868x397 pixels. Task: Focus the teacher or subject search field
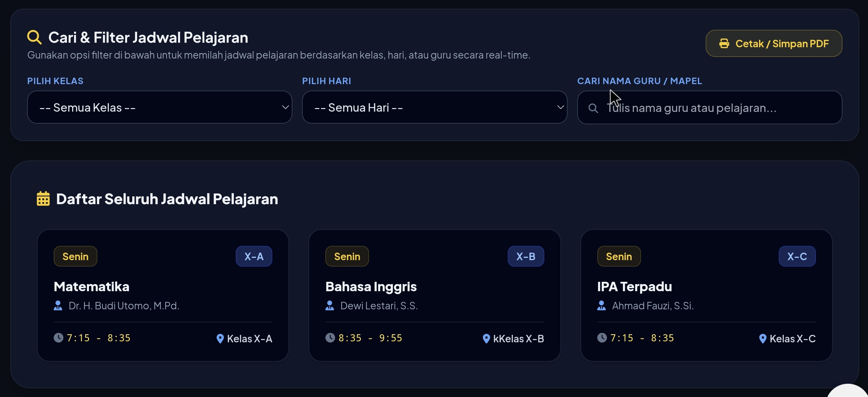click(x=709, y=107)
